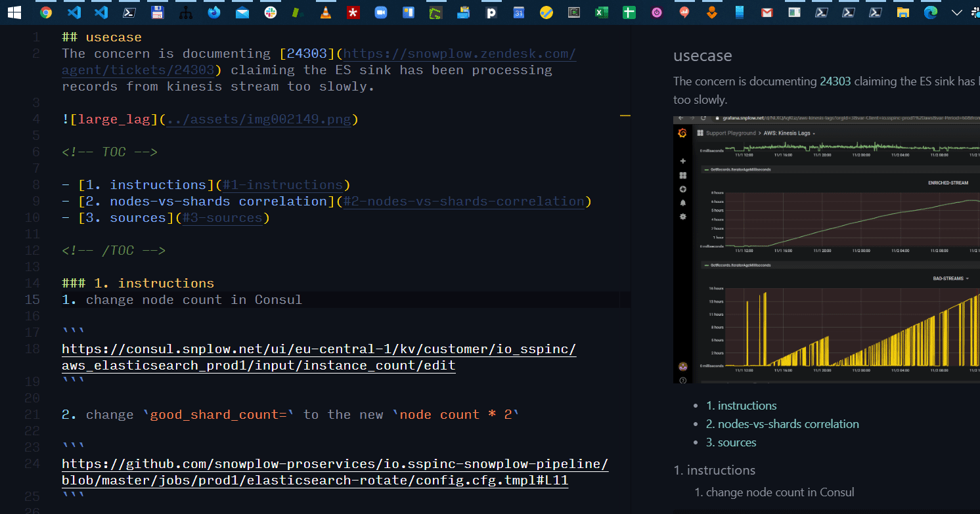Screen dimensions: 980x514
Task: Click the 24303 ticket link in preview
Action: pos(835,81)
